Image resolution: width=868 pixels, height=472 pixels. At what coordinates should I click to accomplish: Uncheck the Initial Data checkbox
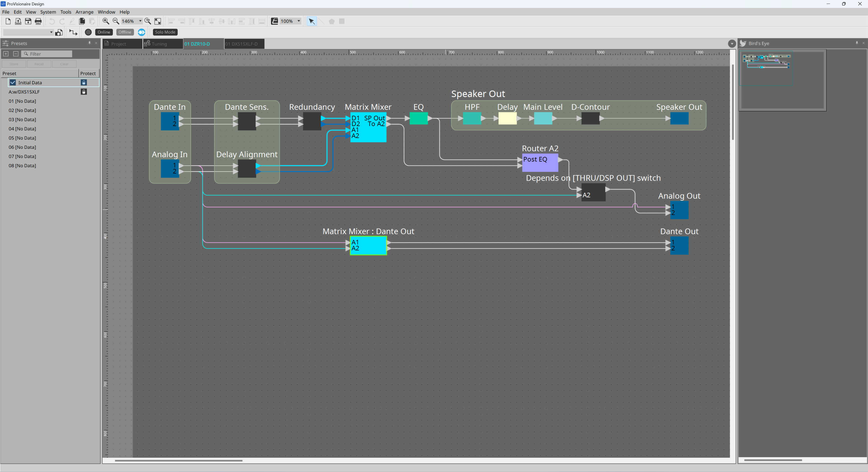pos(13,82)
